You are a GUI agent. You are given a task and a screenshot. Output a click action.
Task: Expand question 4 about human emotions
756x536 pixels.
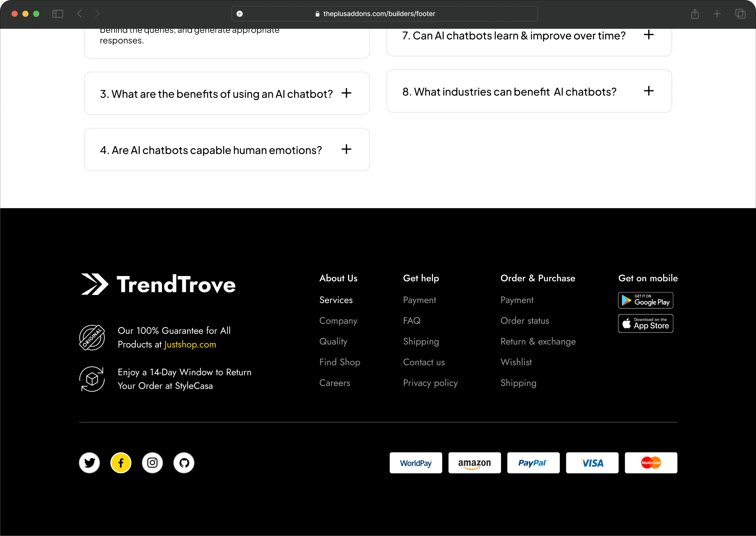tap(346, 149)
